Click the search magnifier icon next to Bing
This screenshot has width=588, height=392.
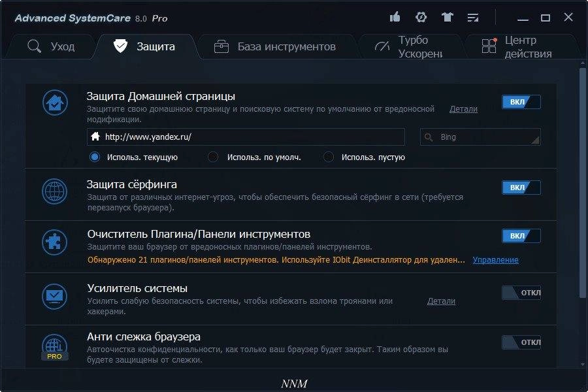(428, 137)
